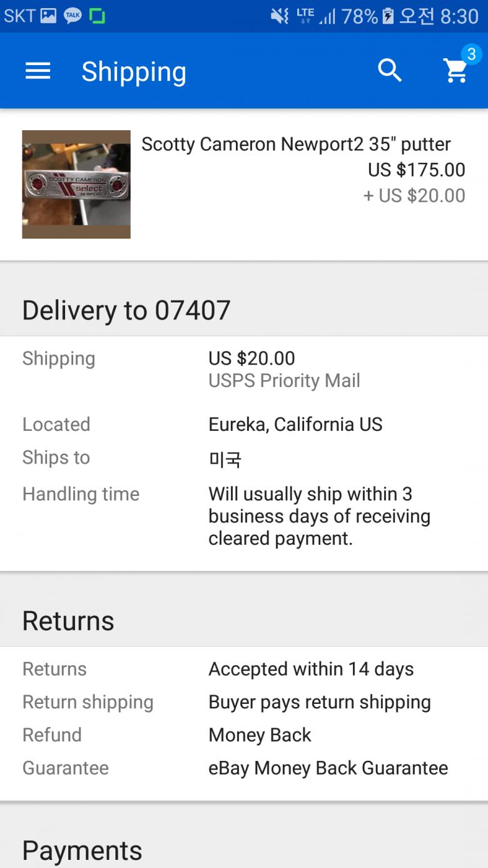Tap the cart badge showing 3 items
The image size is (488, 868).
[471, 54]
